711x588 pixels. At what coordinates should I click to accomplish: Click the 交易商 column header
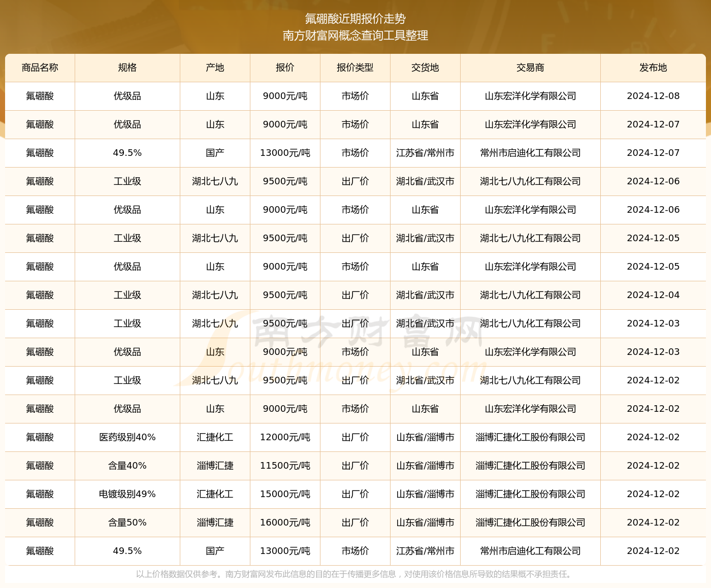530,68
